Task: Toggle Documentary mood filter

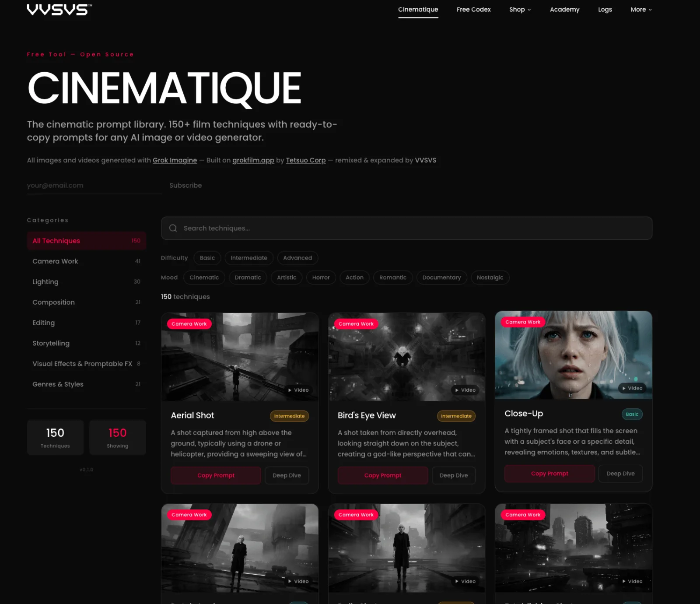Action: 441,277
